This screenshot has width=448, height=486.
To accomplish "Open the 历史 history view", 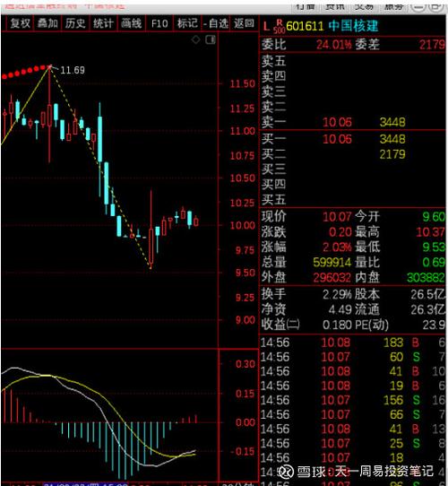I will pos(75,23).
